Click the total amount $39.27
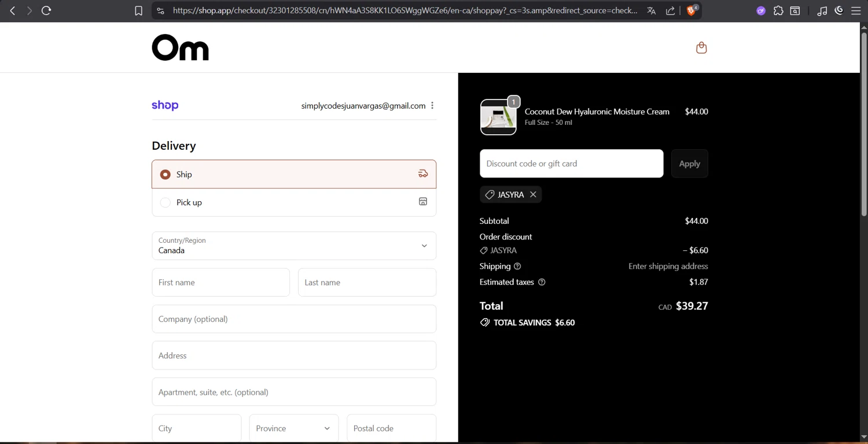The height and width of the screenshot is (444, 868). pos(692,306)
